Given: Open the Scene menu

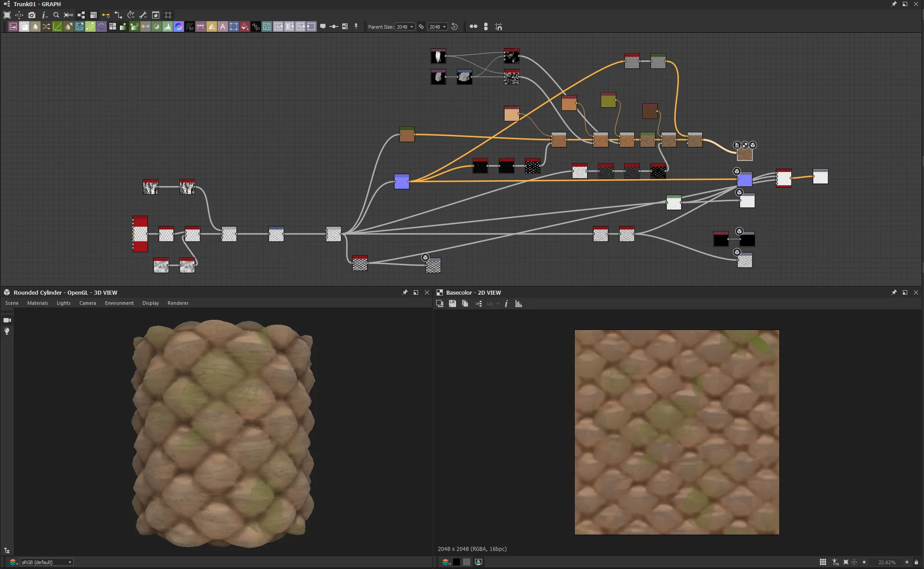Looking at the screenshot, I should (12, 303).
